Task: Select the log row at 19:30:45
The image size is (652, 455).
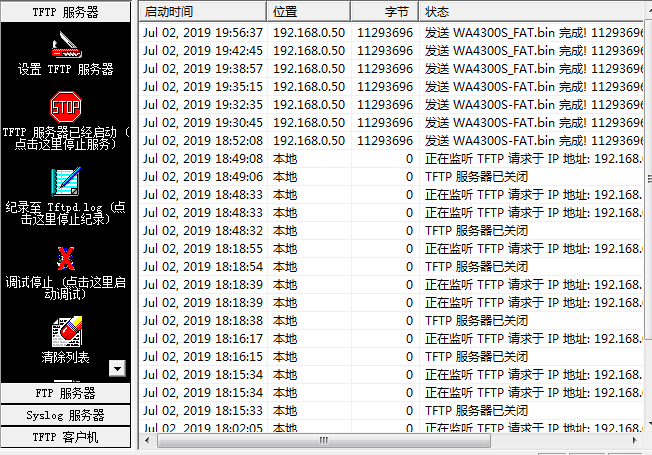Action: point(391,123)
